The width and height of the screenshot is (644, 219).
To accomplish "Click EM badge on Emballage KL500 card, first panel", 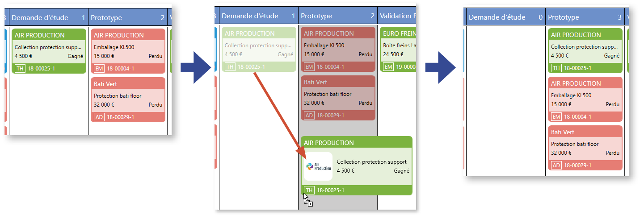I will (99, 69).
